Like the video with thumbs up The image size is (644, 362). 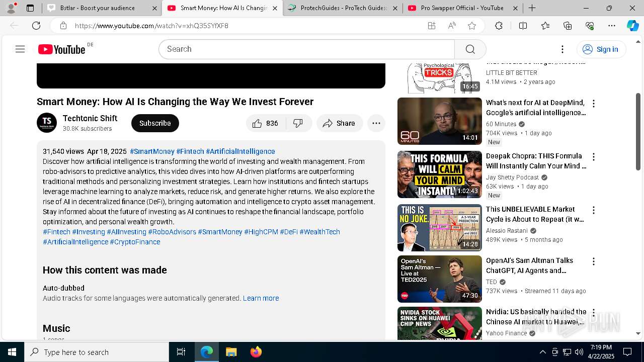[x=266, y=123]
